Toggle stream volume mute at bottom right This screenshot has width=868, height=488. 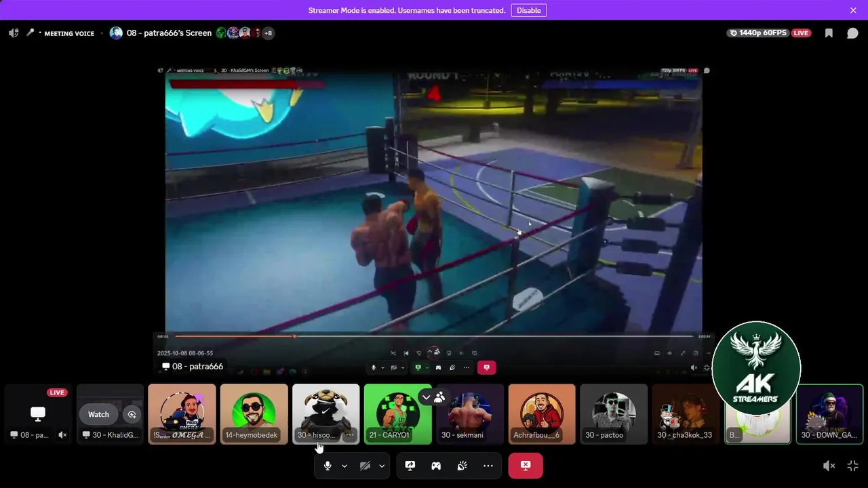(x=829, y=466)
